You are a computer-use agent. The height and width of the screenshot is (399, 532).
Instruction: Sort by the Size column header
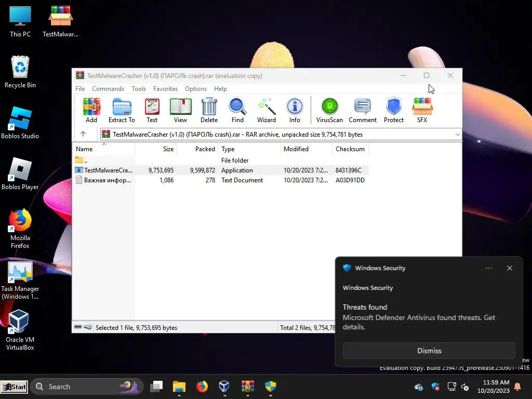pyautogui.click(x=156, y=149)
